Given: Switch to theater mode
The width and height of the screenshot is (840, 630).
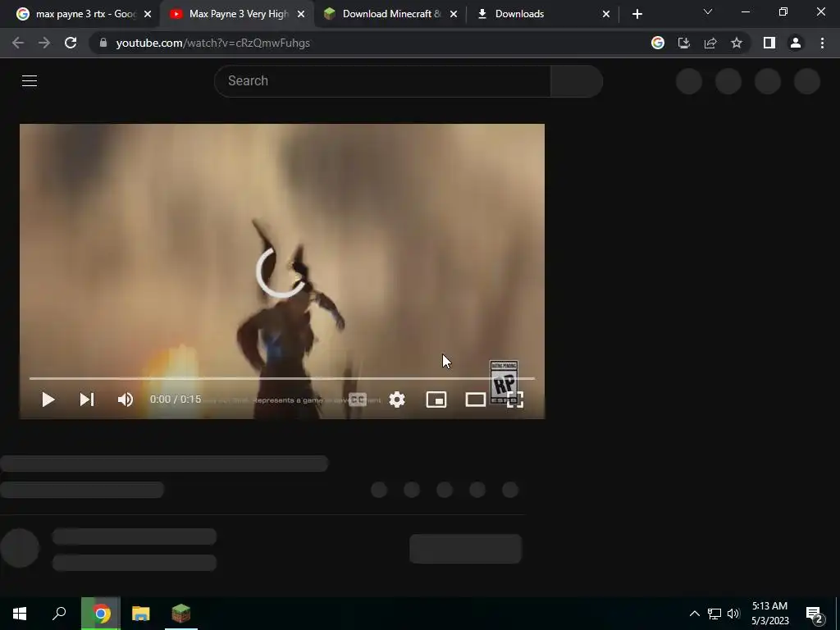Looking at the screenshot, I should click(476, 399).
